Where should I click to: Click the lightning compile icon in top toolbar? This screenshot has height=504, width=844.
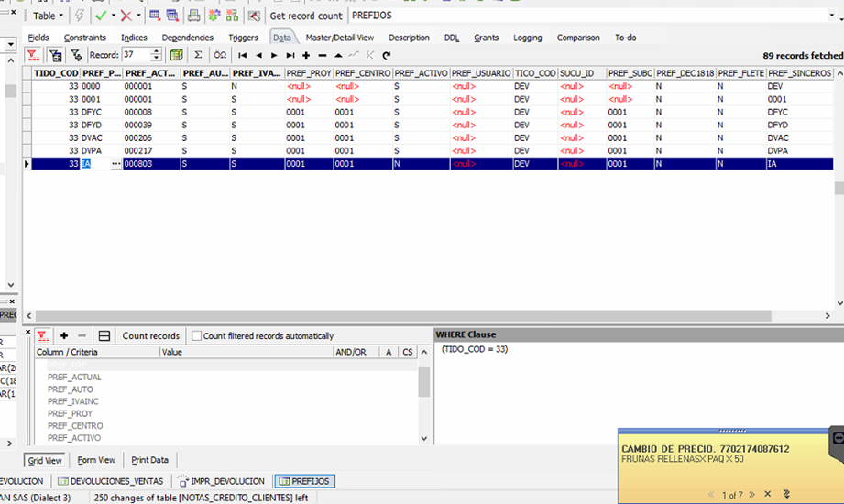79,16
